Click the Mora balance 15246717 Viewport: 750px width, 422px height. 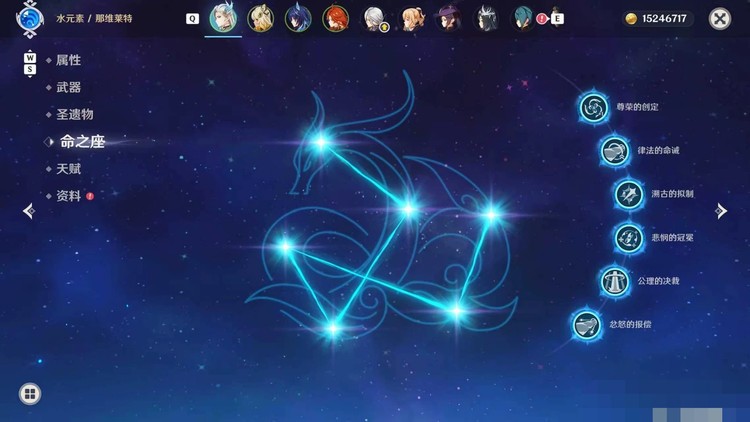[x=664, y=19]
